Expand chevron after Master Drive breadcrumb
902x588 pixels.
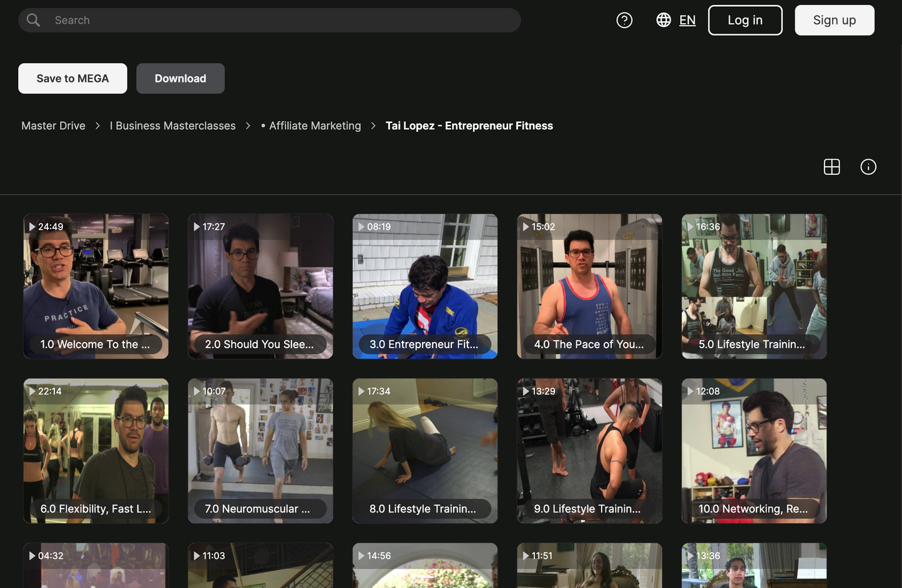coord(97,126)
